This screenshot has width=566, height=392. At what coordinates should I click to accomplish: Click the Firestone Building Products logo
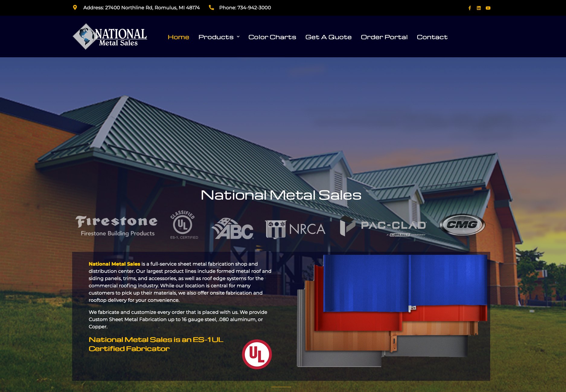(117, 226)
